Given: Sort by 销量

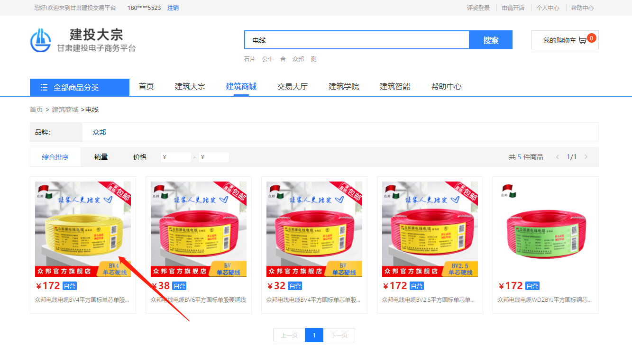Looking at the screenshot, I should pyautogui.click(x=101, y=157).
